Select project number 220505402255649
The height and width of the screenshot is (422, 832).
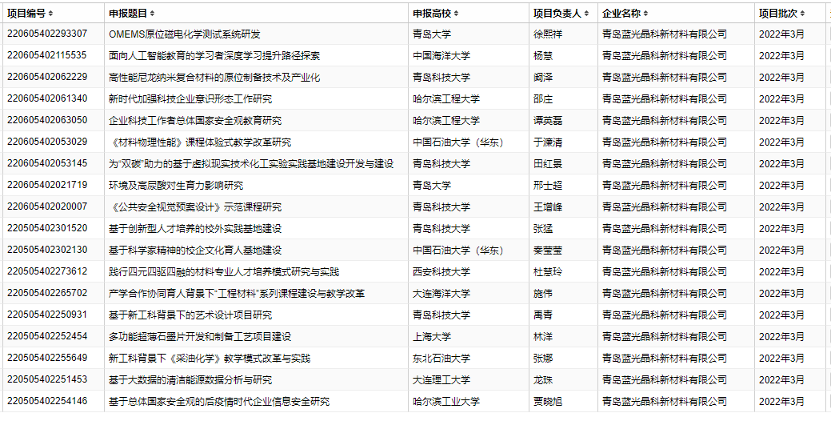click(47, 358)
